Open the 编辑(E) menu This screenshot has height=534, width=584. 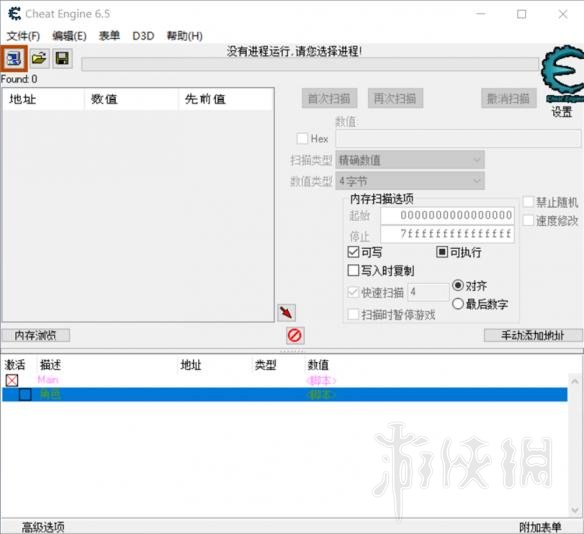69,36
